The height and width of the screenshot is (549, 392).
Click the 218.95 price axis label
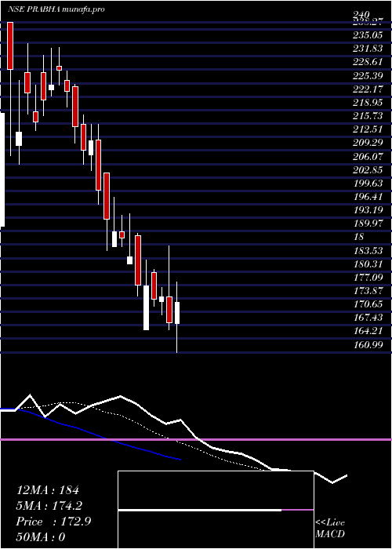click(368, 103)
